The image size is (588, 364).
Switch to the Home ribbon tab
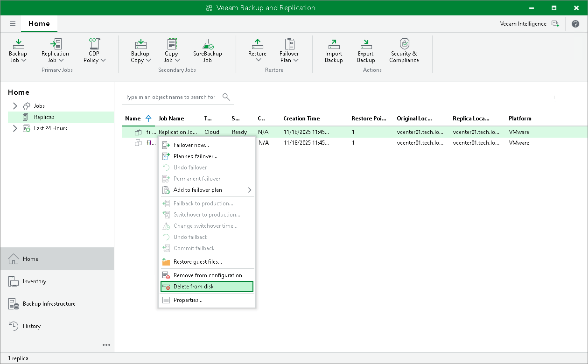pyautogui.click(x=39, y=23)
